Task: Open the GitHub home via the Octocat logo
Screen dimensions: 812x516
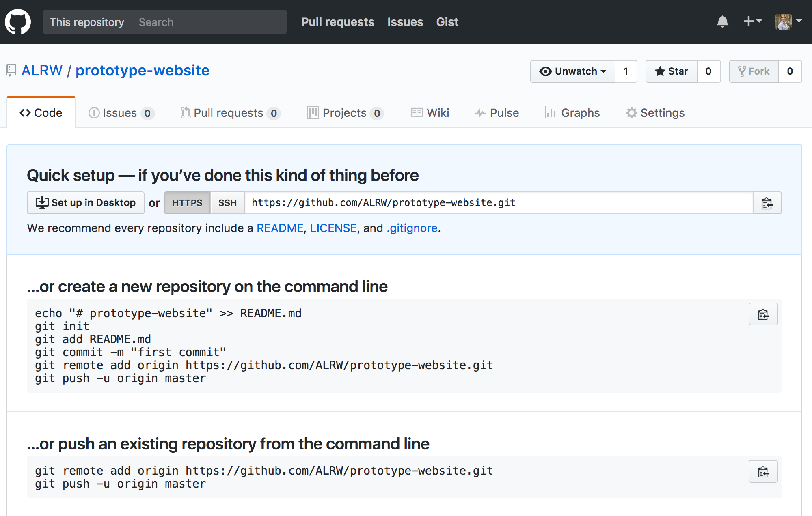Action: [x=18, y=22]
